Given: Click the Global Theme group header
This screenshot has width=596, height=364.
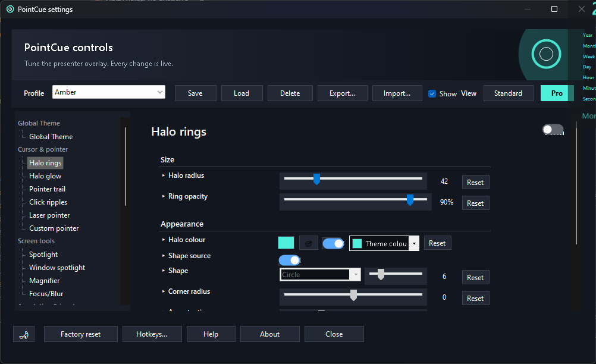Looking at the screenshot, I should click(39, 123).
